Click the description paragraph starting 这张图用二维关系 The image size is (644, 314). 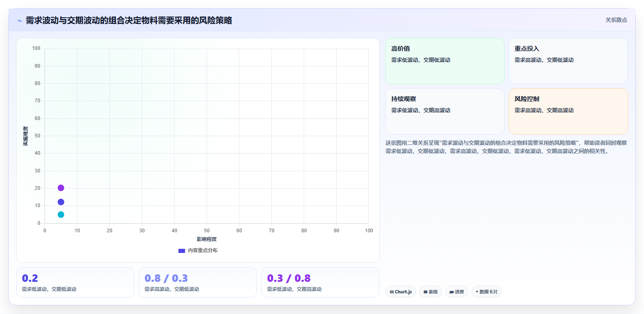pyautogui.click(x=506, y=147)
